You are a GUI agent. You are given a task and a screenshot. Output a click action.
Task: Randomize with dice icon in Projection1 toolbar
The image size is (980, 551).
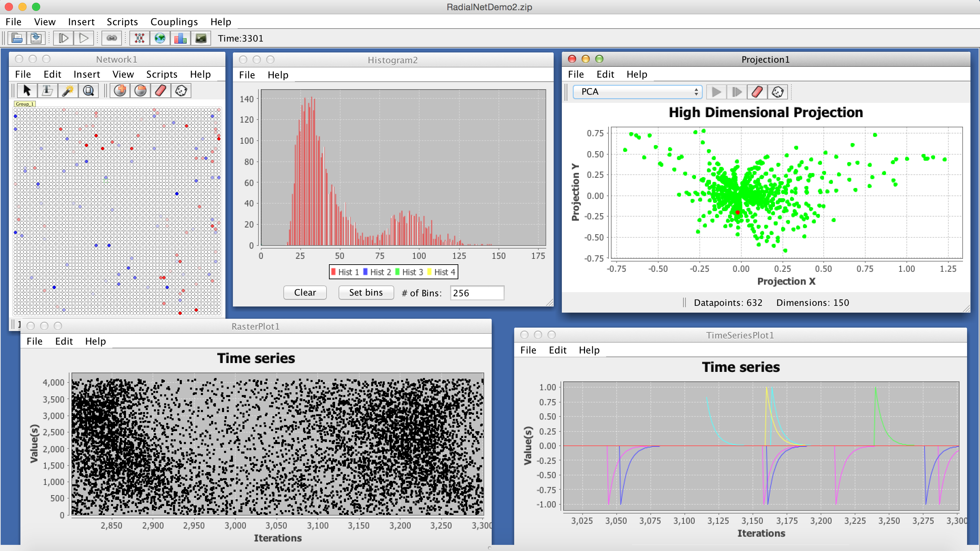(x=777, y=92)
